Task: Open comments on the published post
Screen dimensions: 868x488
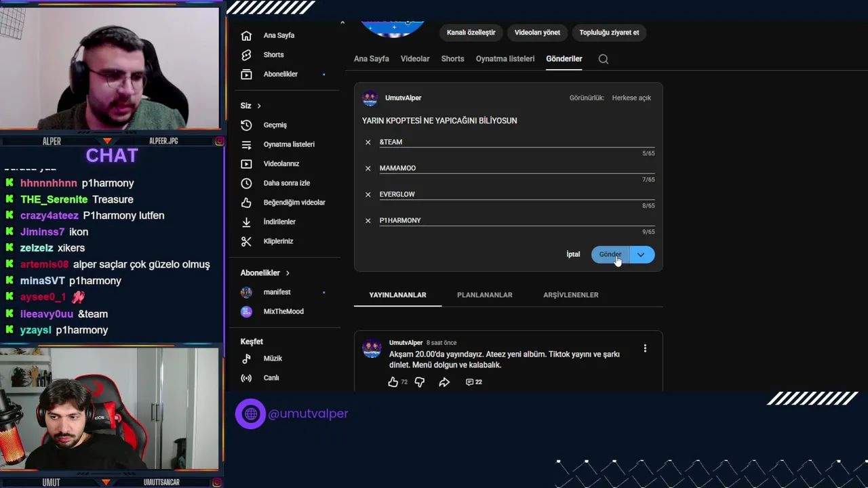Action: [474, 382]
